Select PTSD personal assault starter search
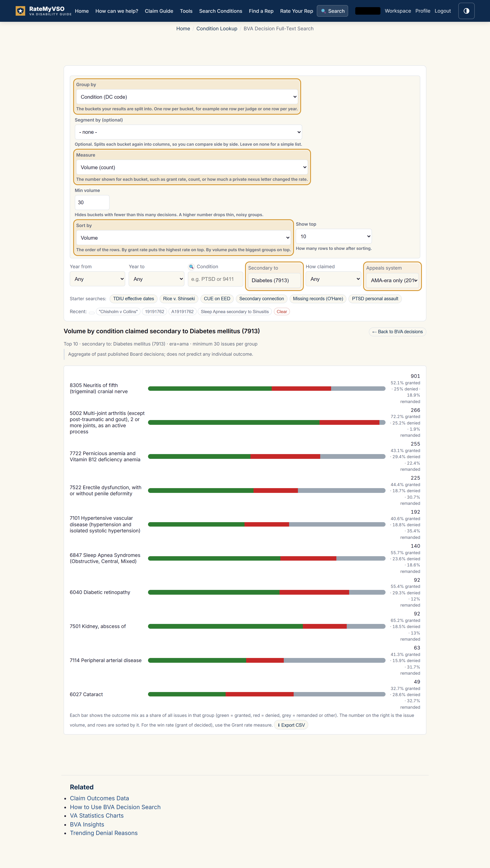This screenshot has width=490, height=868. (375, 299)
